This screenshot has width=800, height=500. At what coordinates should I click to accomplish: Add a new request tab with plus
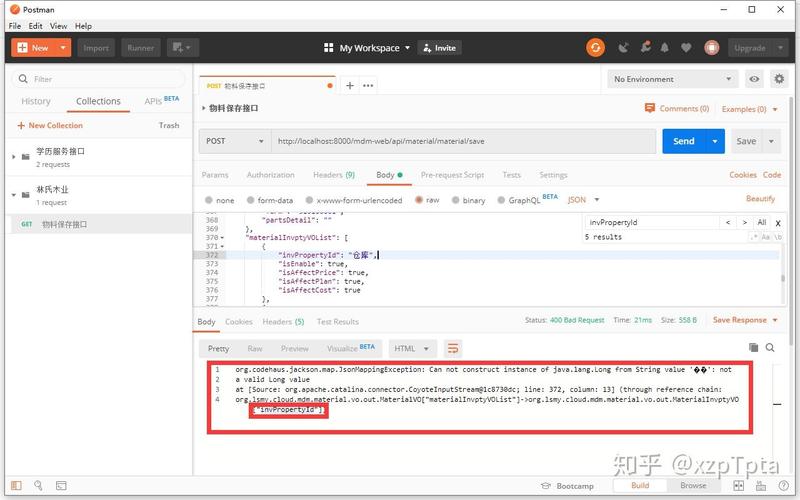point(349,86)
